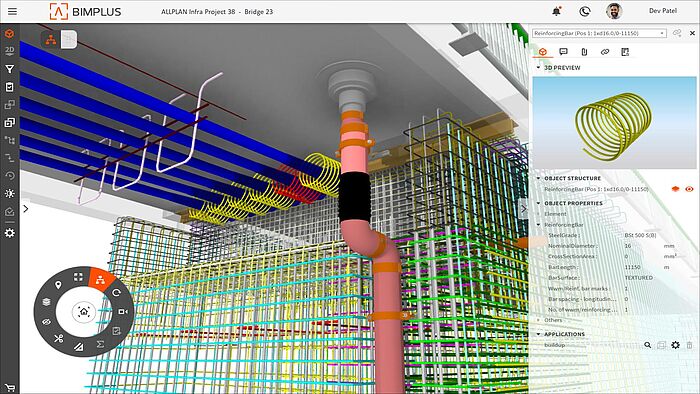
Task: Click the checklist icon in radial menu
Action: coord(117,331)
